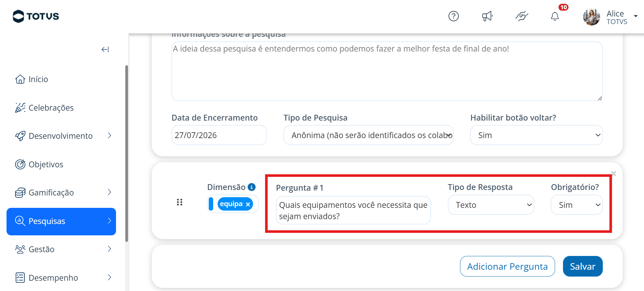Screen dimensions: 644x291
Task: Open notifications bell with 10 badge
Action: click(555, 16)
